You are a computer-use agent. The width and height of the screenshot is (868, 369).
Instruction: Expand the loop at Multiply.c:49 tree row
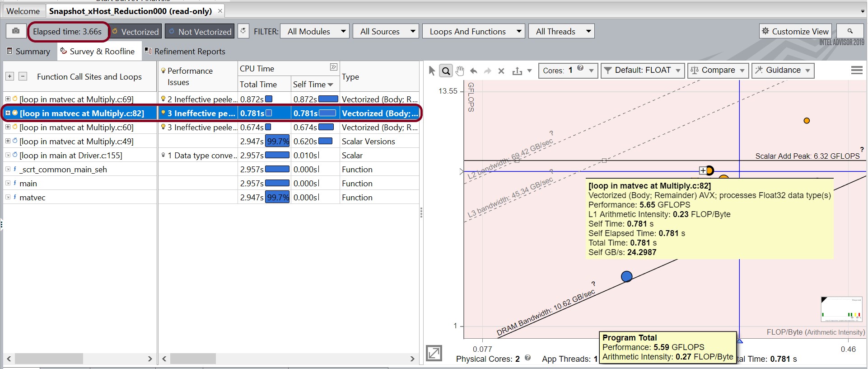tap(8, 141)
